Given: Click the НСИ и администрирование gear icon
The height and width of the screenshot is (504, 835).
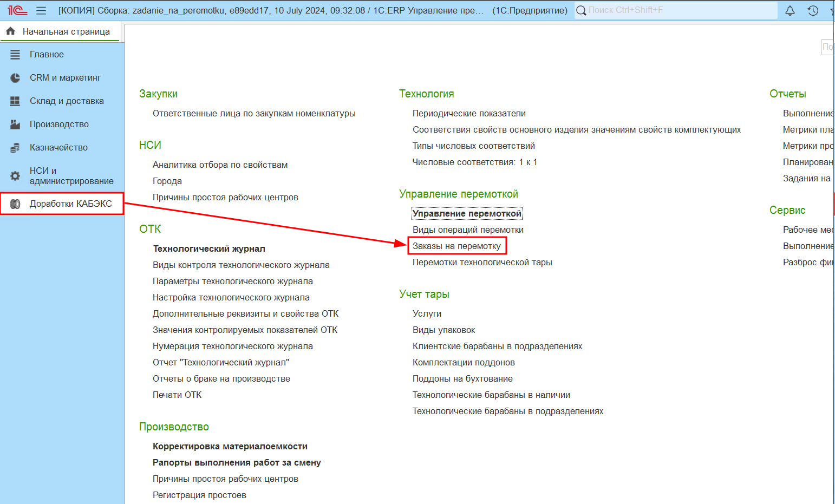Looking at the screenshot, I should (15, 176).
